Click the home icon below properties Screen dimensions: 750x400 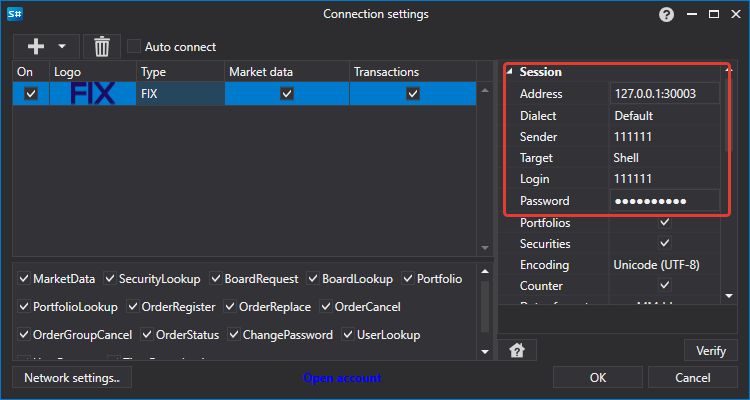click(x=517, y=350)
